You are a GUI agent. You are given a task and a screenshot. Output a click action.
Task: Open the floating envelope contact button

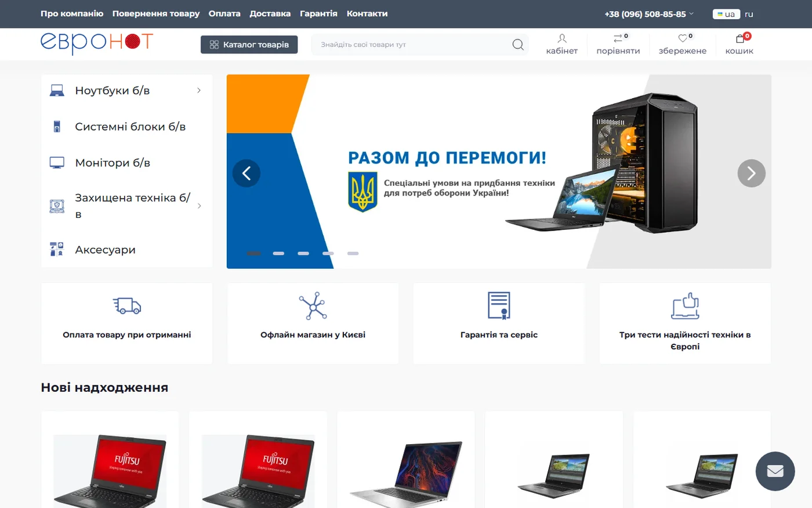coord(775,471)
